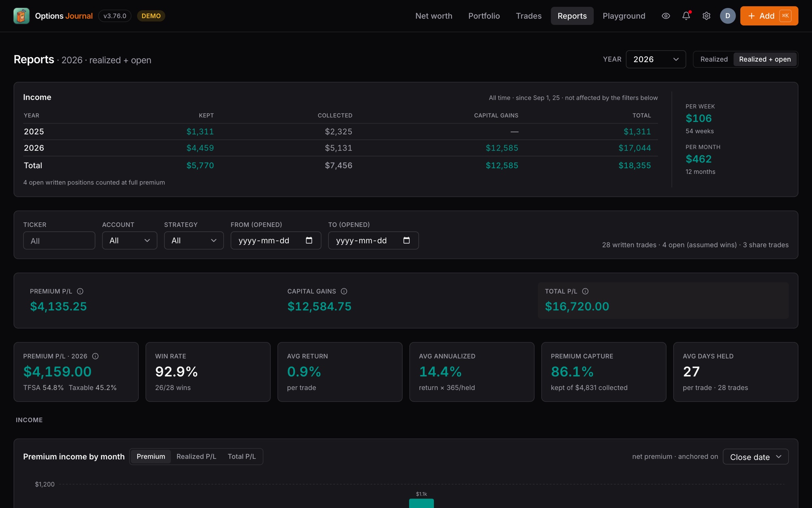Click info icon beside Premium P/L · 2026

point(95,356)
